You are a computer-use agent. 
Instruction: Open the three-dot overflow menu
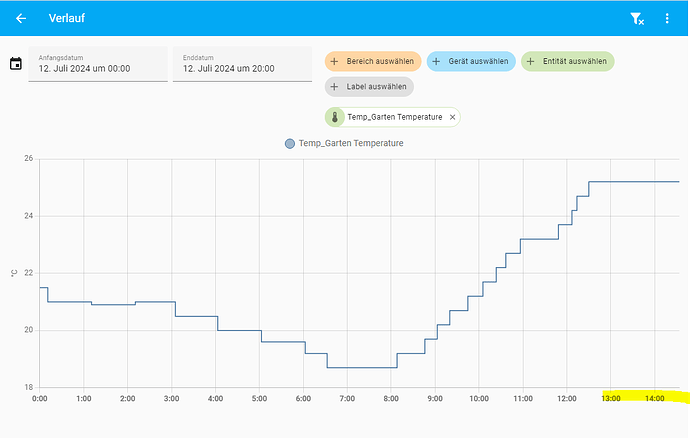667,18
